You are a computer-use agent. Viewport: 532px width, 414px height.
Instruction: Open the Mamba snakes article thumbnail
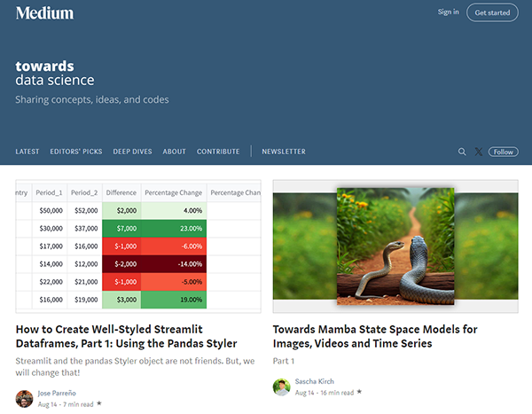pos(395,246)
